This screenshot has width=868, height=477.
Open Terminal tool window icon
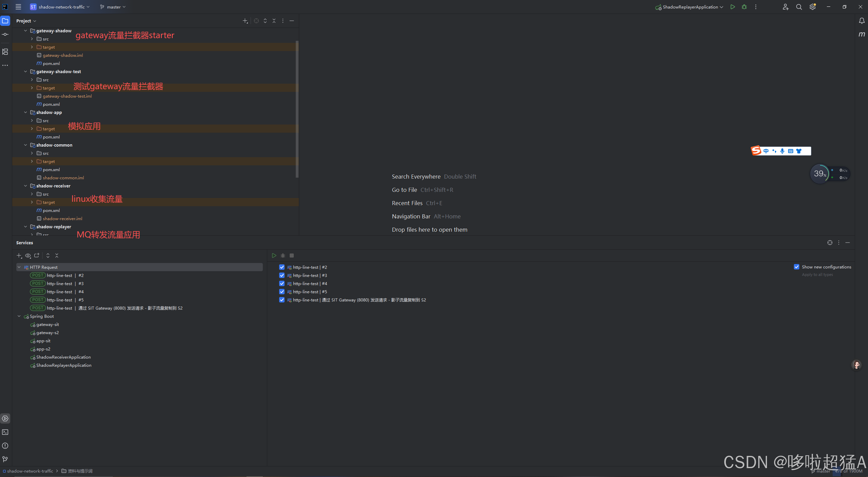pyautogui.click(x=5, y=432)
